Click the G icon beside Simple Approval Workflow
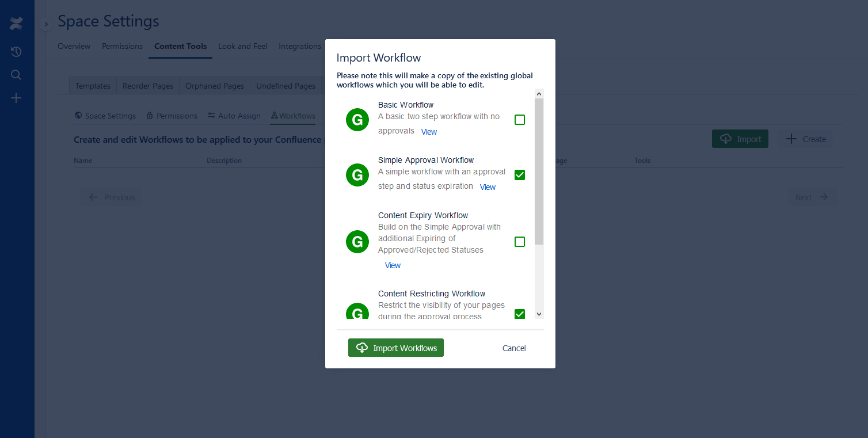Viewport: 868px width, 438px height. (357, 175)
